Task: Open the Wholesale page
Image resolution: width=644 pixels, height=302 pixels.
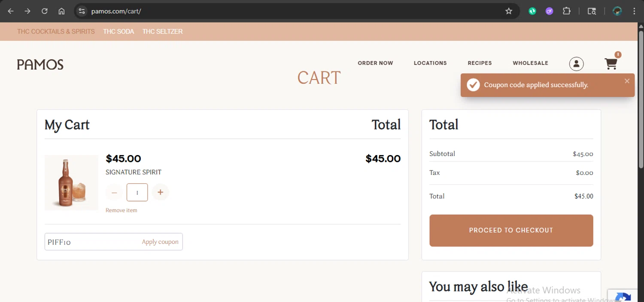Action: (530, 63)
